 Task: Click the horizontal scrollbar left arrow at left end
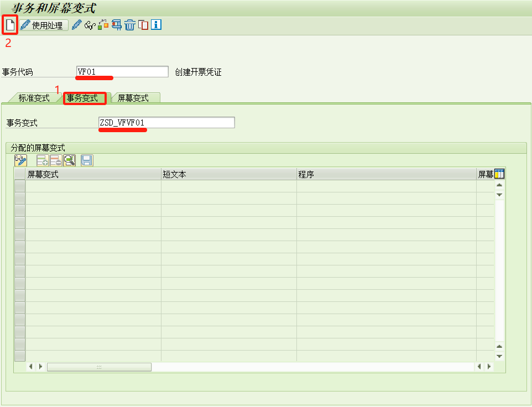pos(31,366)
